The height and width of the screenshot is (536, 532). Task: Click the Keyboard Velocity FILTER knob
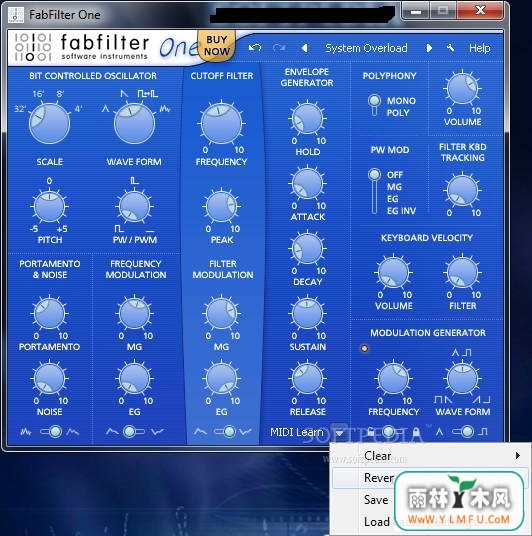coord(463,273)
